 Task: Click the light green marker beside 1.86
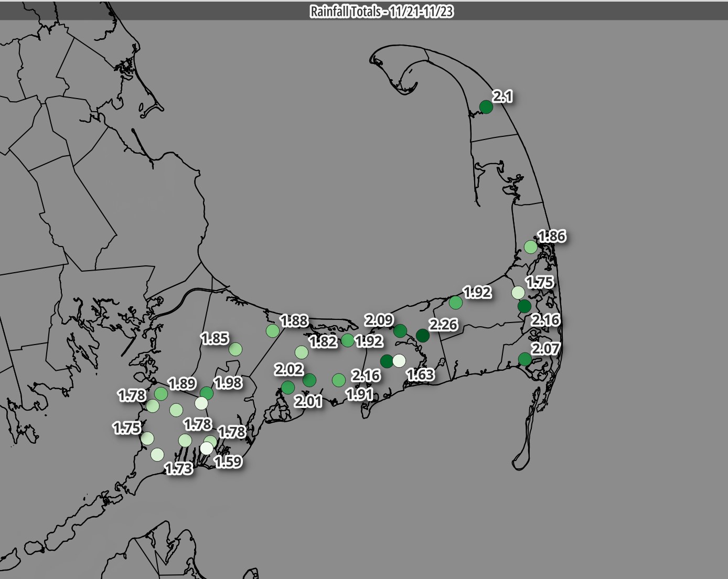tap(531, 246)
